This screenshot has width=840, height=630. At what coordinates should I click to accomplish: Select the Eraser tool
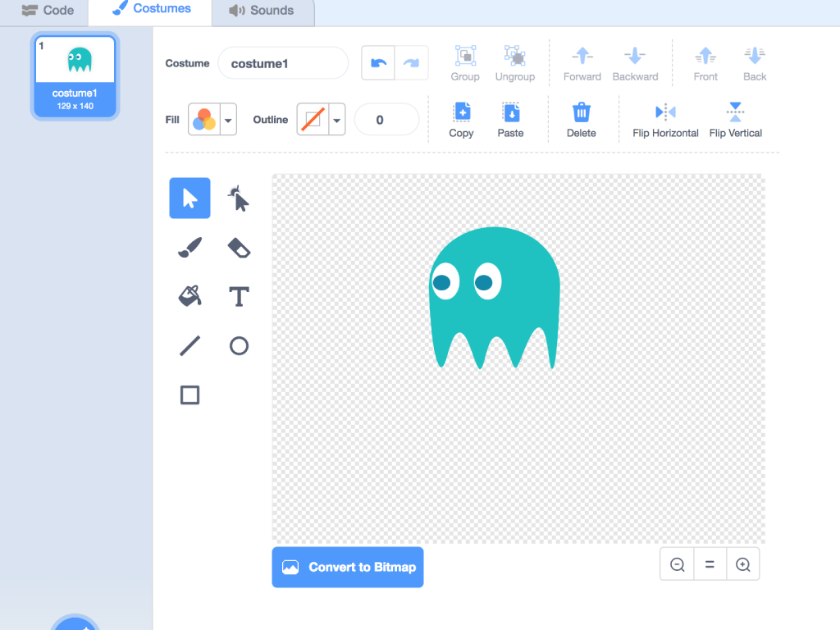pyautogui.click(x=239, y=248)
